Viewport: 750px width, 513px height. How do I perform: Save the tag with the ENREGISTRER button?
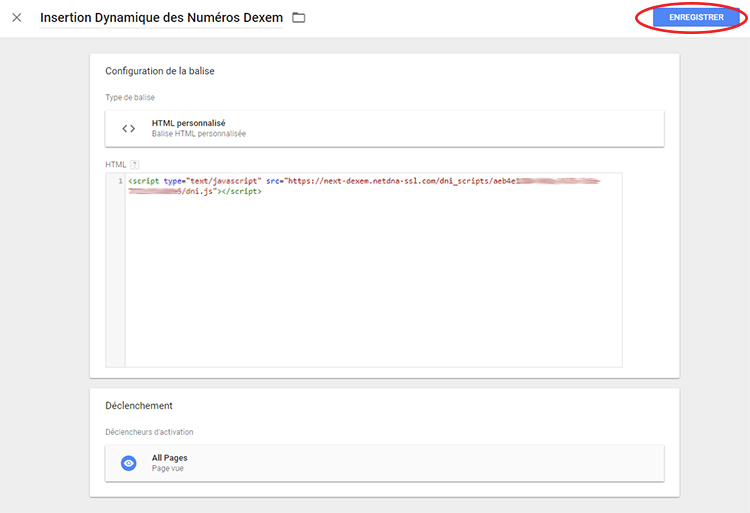tap(696, 17)
